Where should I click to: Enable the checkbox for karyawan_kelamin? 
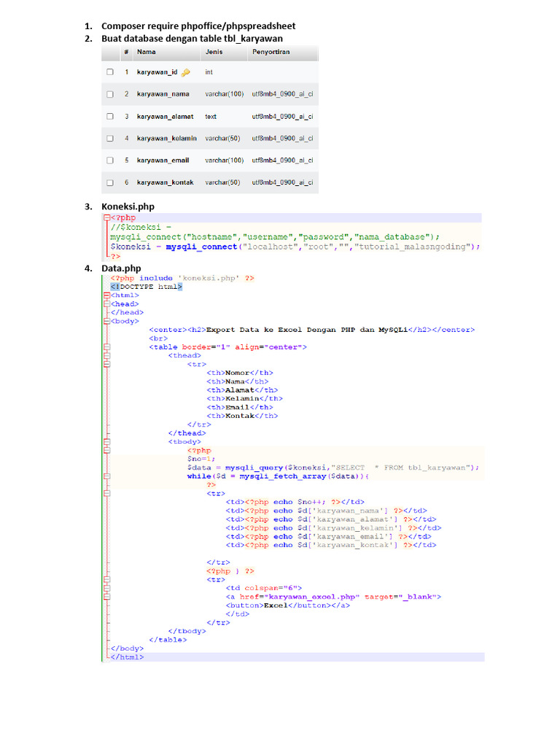(110, 138)
